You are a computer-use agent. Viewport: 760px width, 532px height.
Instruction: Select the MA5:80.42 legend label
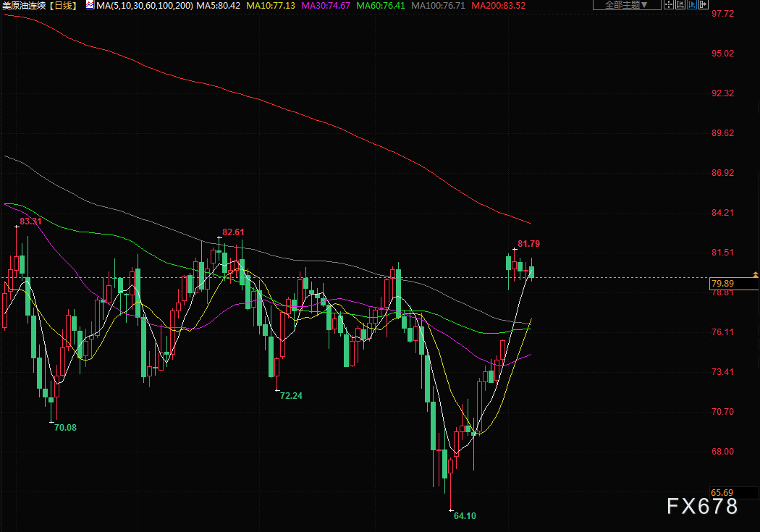pos(218,5)
